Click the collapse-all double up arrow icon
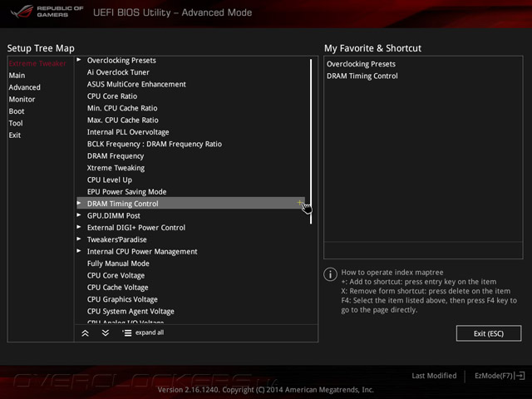 coord(85,333)
